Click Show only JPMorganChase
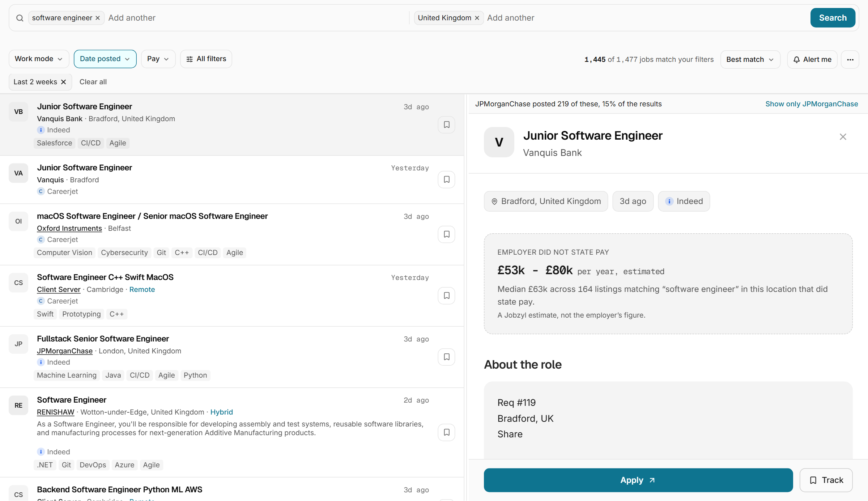The width and height of the screenshot is (868, 501). [812, 104]
